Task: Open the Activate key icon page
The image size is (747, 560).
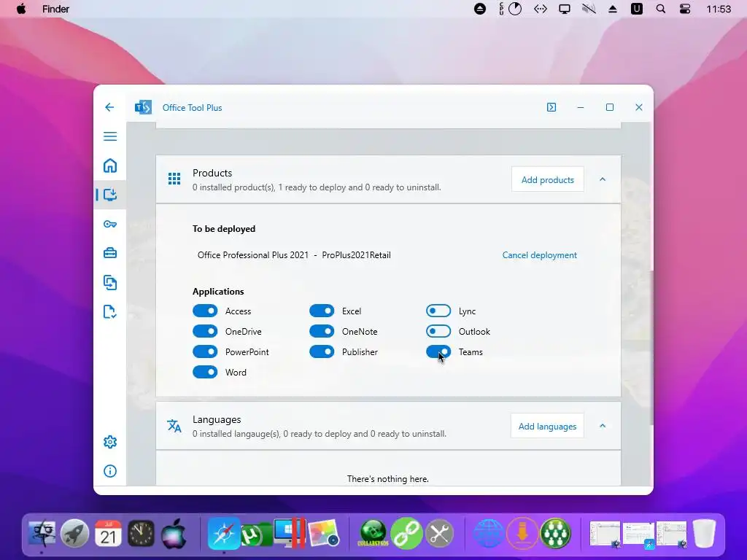Action: click(110, 225)
